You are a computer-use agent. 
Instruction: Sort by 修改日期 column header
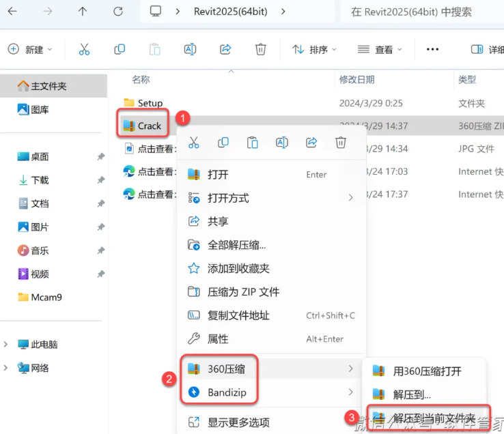(x=356, y=79)
